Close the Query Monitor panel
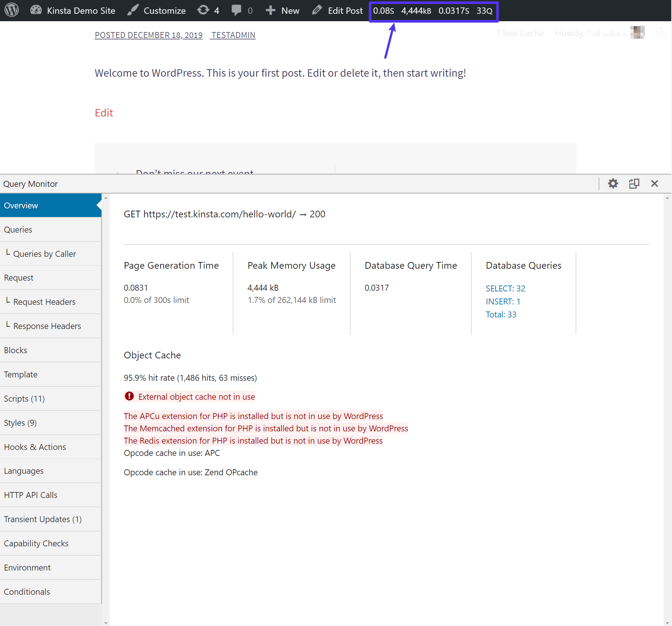The height and width of the screenshot is (626, 672). pos(655,183)
